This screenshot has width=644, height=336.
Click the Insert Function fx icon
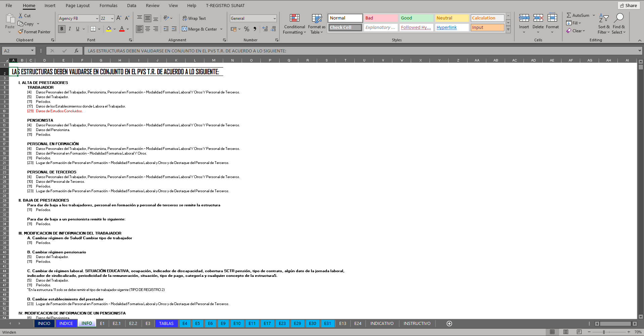tap(77, 51)
